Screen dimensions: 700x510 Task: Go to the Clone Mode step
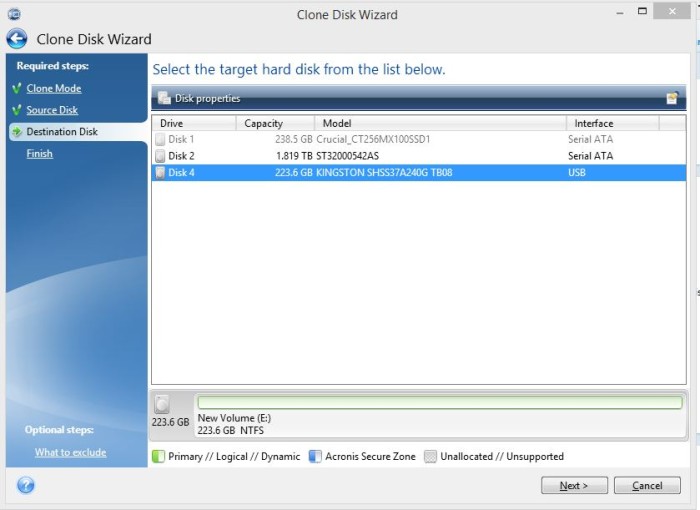tap(54, 88)
